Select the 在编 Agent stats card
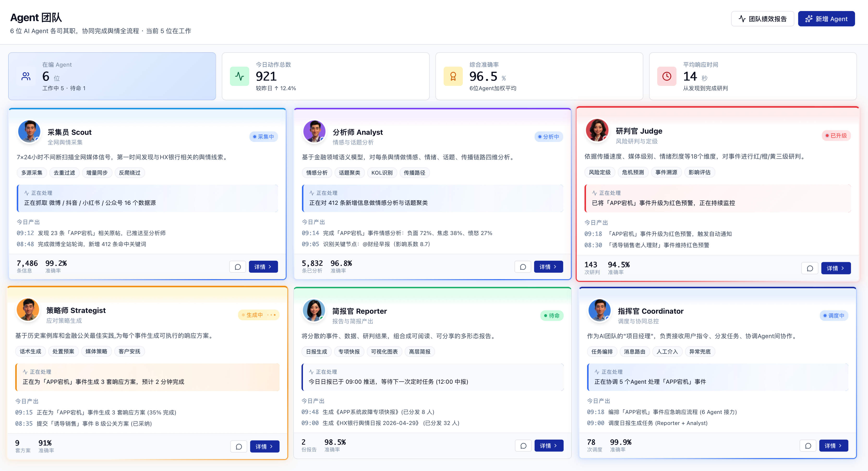The width and height of the screenshot is (868, 471). pos(112,76)
